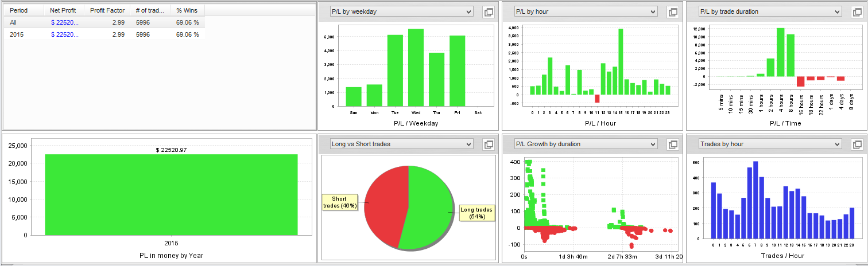The width and height of the screenshot is (868, 266).
Task: Click the Short trades (46%) pie label
Action: [341, 202]
